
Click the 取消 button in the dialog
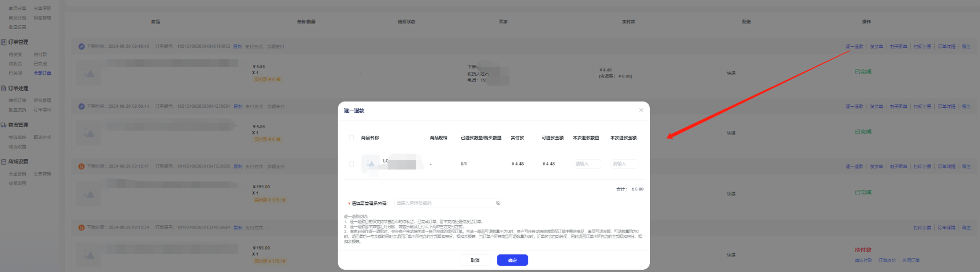click(475, 260)
